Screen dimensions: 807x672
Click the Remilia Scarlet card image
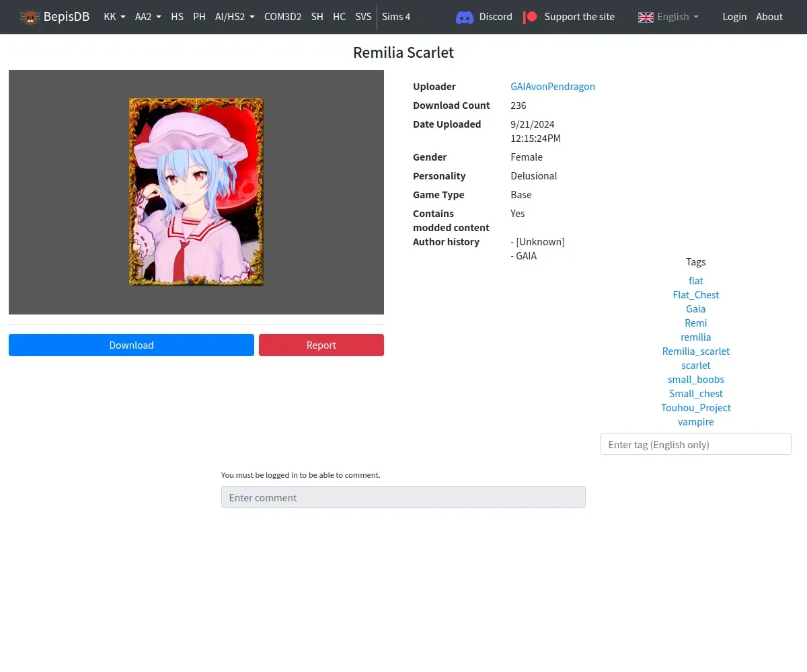[x=196, y=192]
